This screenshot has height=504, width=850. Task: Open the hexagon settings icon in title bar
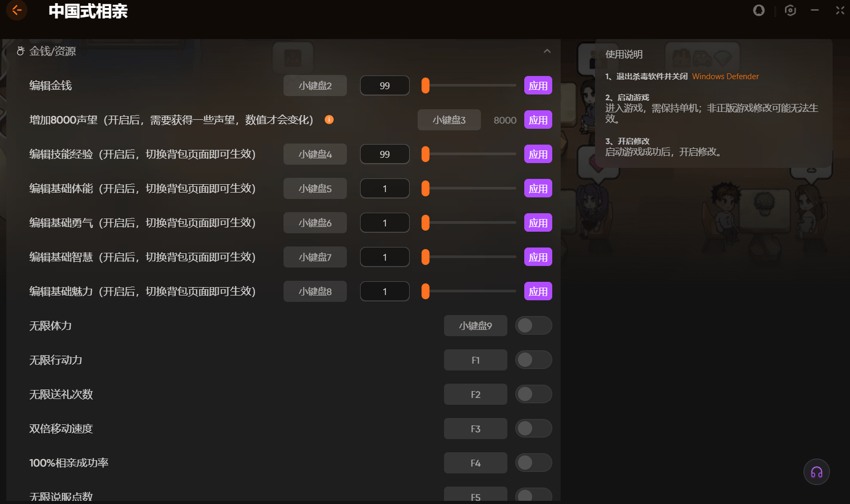[x=790, y=11]
